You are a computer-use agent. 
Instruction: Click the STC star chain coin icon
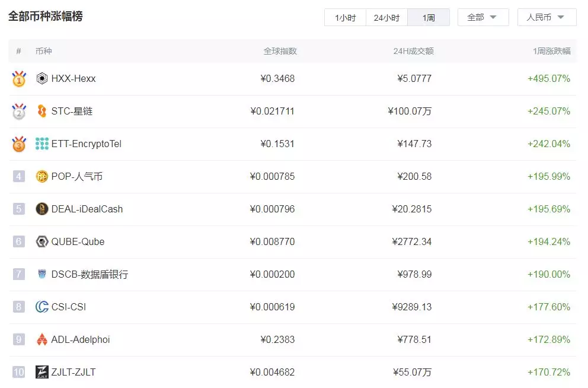pos(41,111)
